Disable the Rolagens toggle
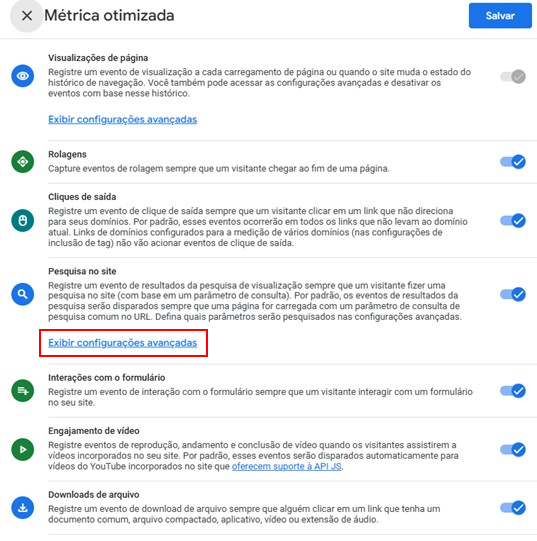The width and height of the screenshot is (537, 541). coord(513,161)
